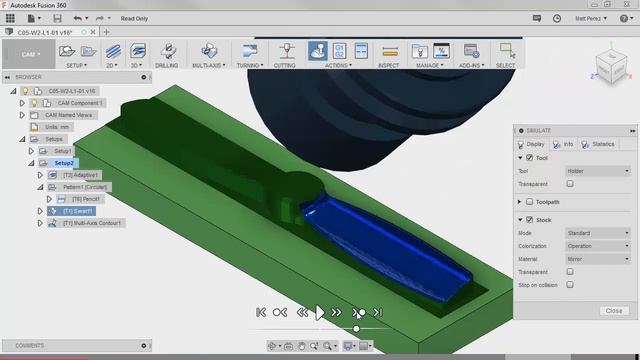Open the Multi-Axis operations icon

coord(209,51)
